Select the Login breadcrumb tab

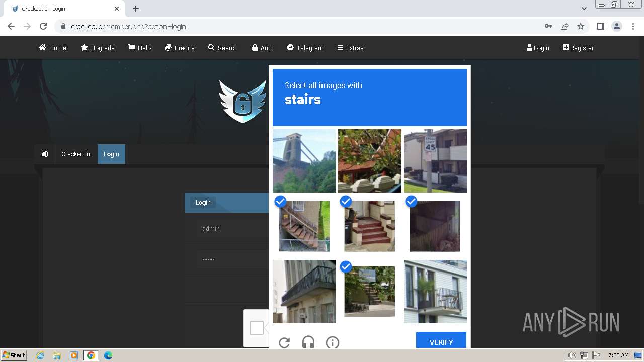[x=111, y=154]
